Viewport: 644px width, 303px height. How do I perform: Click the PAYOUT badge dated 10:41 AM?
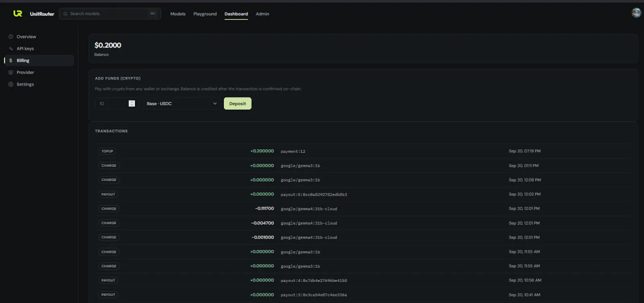(x=108, y=295)
